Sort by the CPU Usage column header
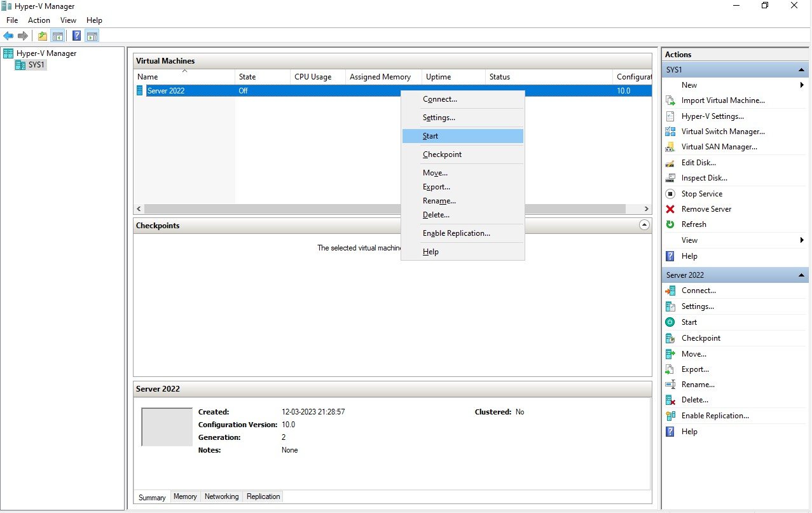Screen dimensions: 812x513 (318, 77)
